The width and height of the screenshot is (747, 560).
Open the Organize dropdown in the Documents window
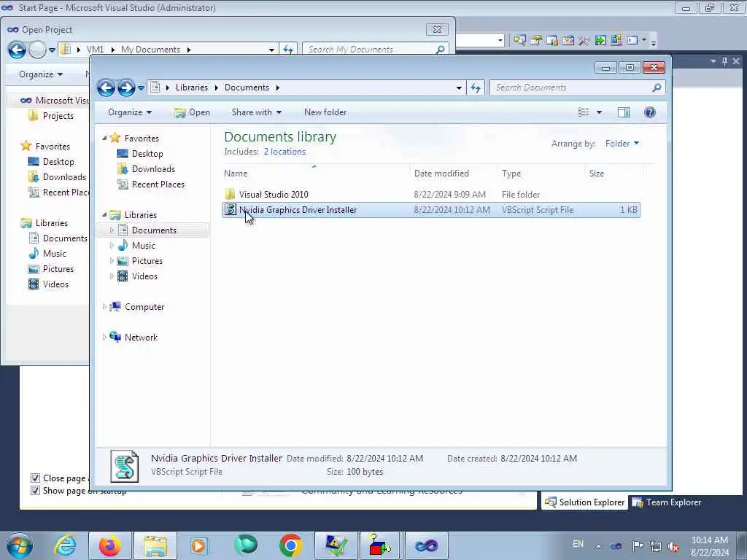[x=130, y=112]
